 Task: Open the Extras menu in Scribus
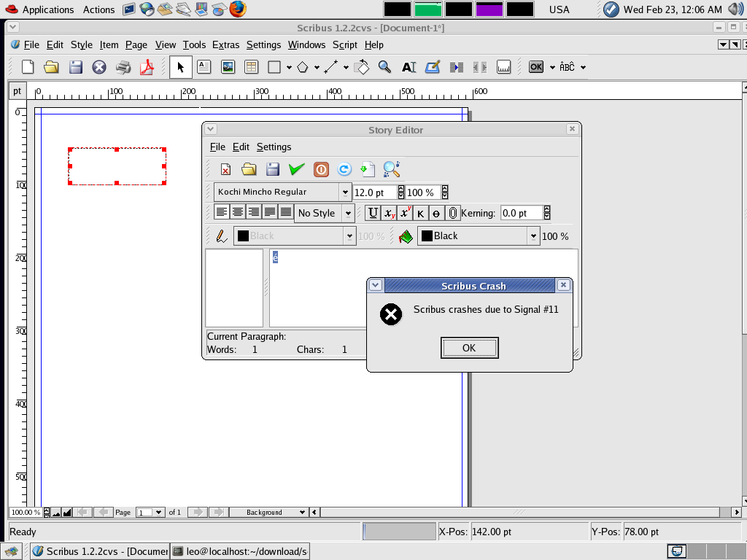pyautogui.click(x=225, y=44)
